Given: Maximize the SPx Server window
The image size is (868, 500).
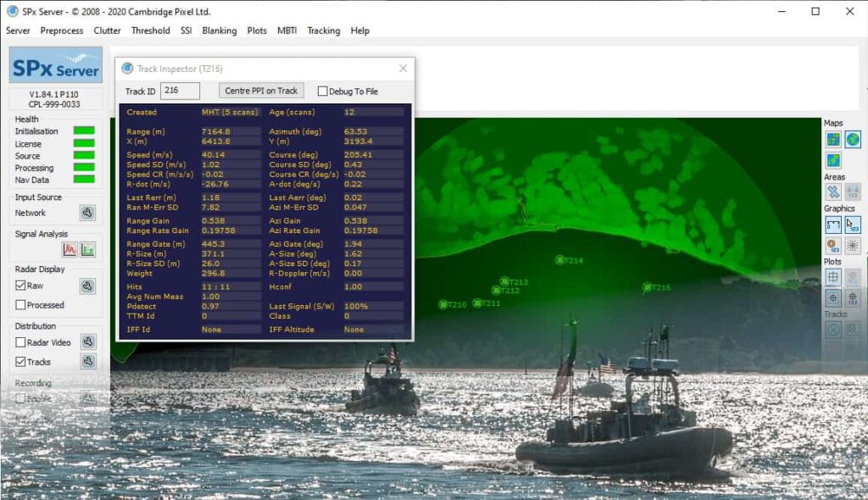Looking at the screenshot, I should tap(815, 11).
